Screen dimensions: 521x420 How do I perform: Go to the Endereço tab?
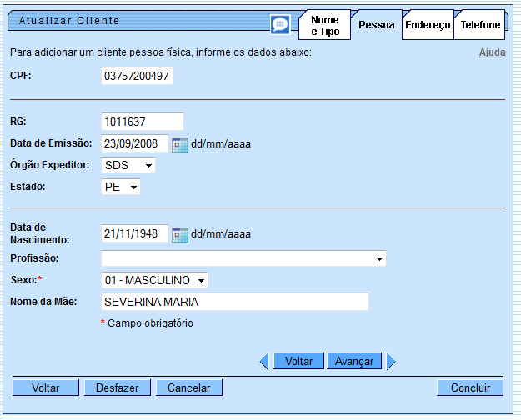[427, 25]
